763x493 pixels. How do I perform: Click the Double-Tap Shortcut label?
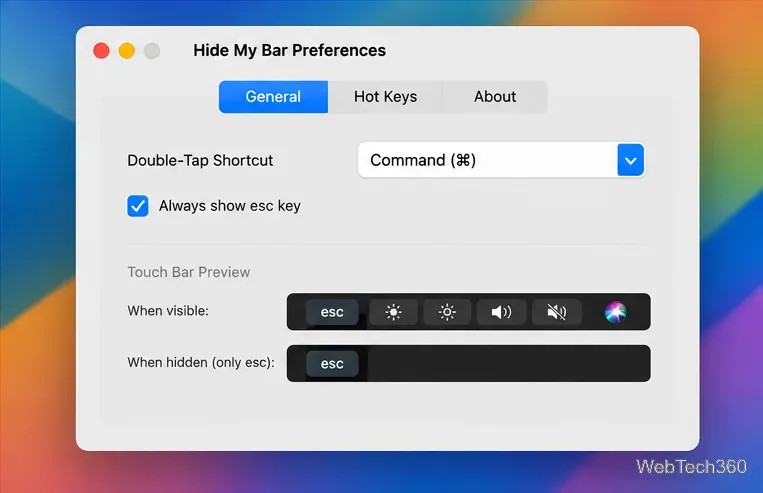click(200, 161)
